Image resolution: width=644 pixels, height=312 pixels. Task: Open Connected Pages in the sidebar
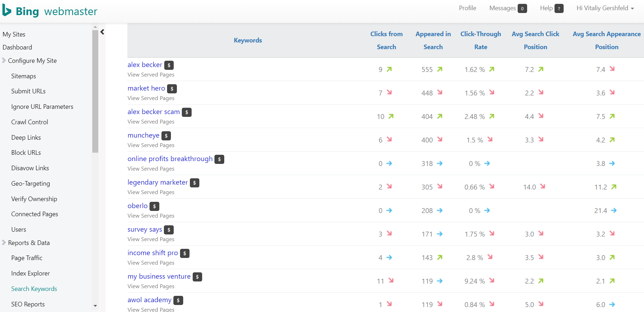pos(35,214)
